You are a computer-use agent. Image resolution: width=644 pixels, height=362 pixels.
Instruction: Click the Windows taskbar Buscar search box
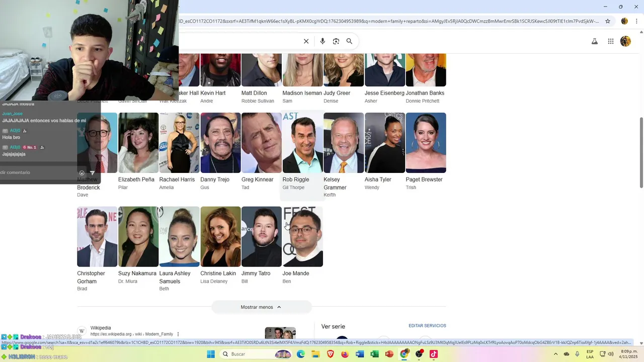pyautogui.click(x=257, y=354)
